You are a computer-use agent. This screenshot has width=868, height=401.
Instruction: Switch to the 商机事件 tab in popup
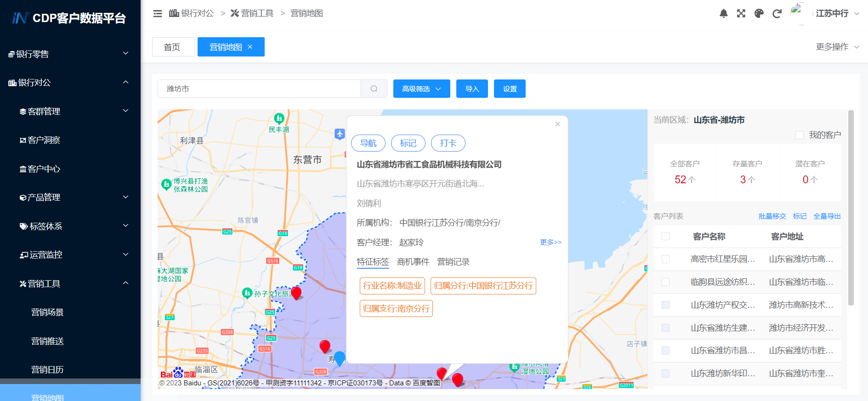point(413,262)
